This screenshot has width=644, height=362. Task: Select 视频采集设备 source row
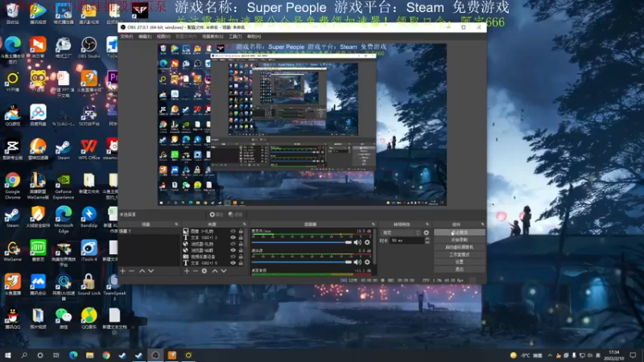pyautogui.click(x=213, y=257)
